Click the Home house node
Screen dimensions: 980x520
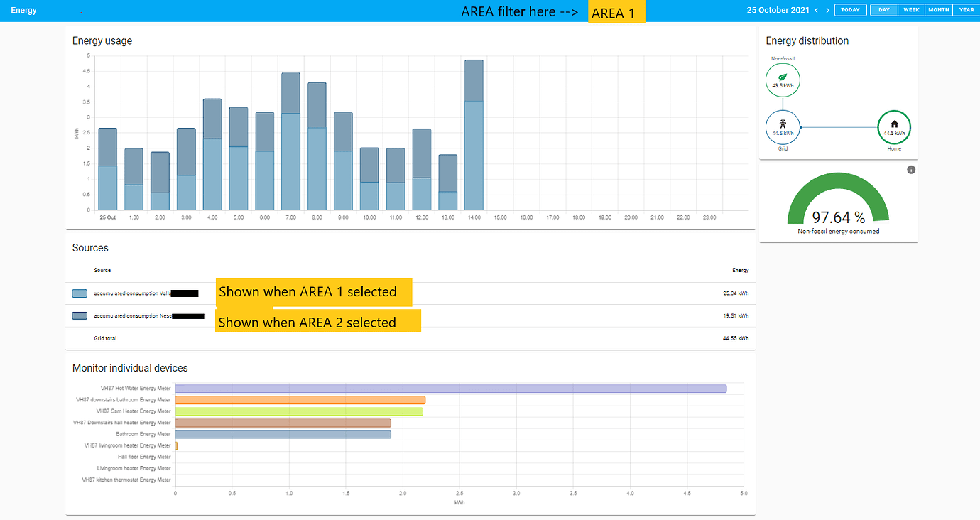click(894, 127)
